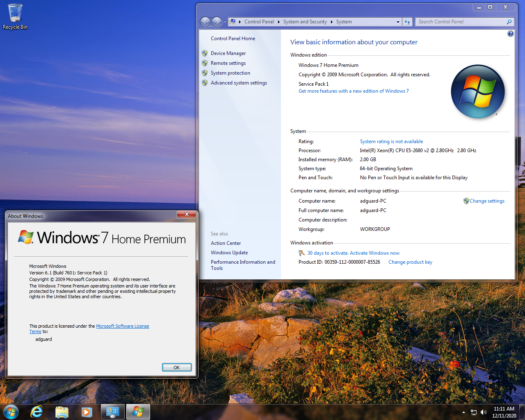525x420 pixels.
Task: Open the Recycle Bin desktop icon
Action: pos(15,16)
